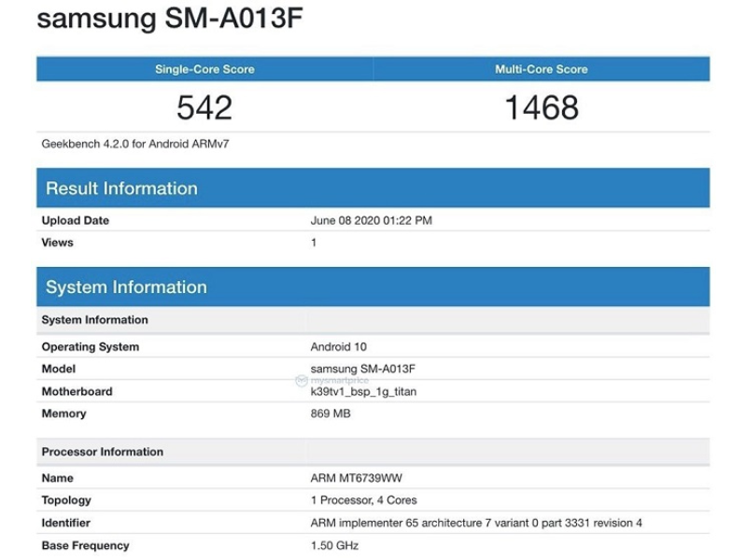Select the Operating System label
Screen dimensions: 747x560
pyautogui.click(x=91, y=346)
